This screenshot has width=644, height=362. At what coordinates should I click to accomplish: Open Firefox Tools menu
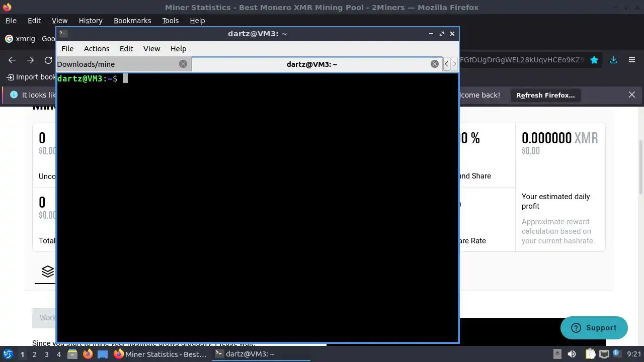click(x=170, y=21)
